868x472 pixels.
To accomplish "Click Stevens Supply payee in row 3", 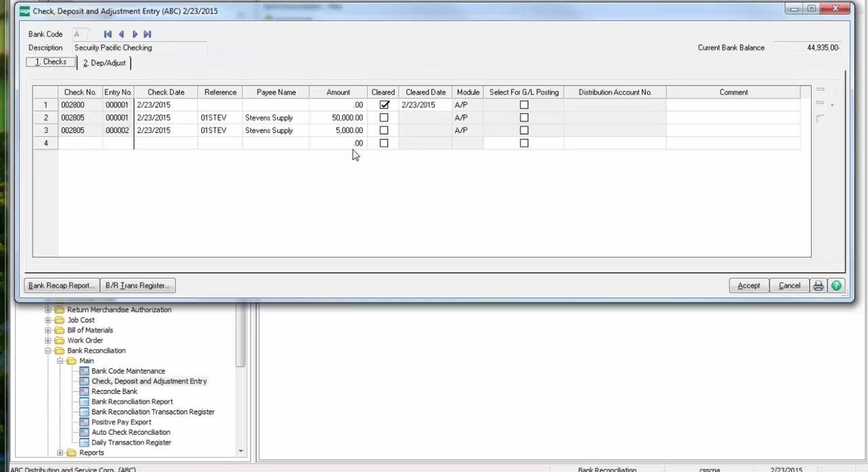I will [x=276, y=130].
